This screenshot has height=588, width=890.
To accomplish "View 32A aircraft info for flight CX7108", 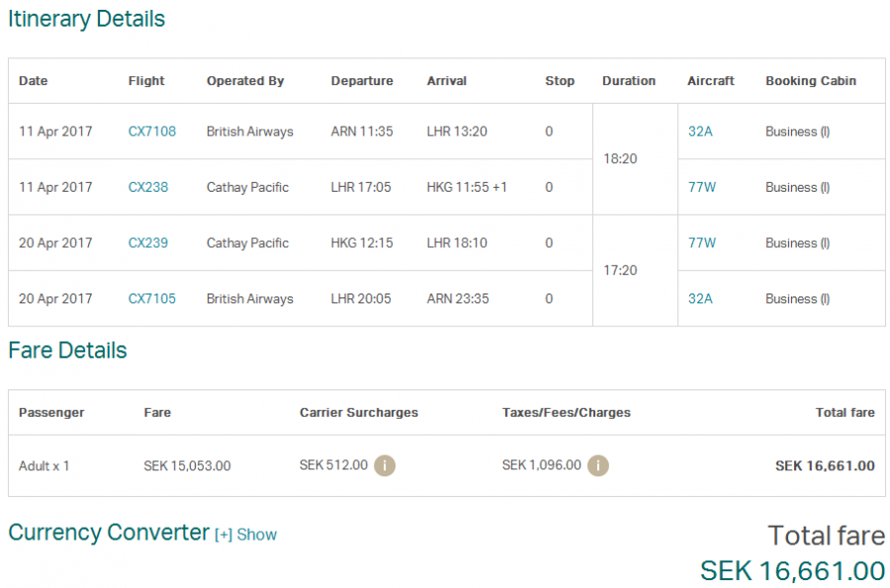I will pos(699,131).
